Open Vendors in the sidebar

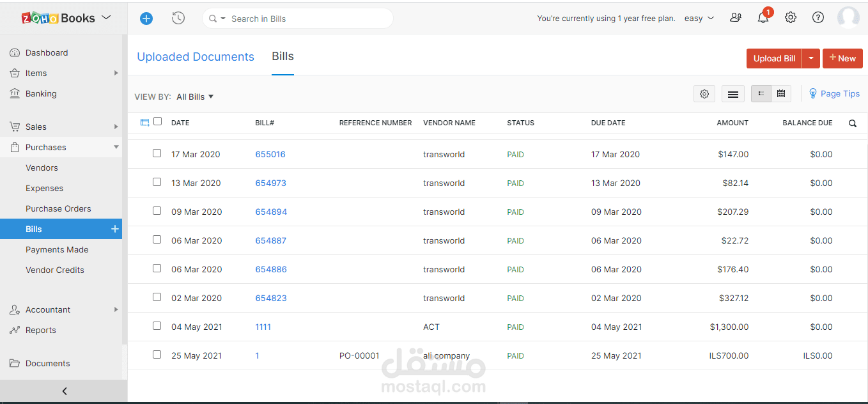(x=42, y=167)
